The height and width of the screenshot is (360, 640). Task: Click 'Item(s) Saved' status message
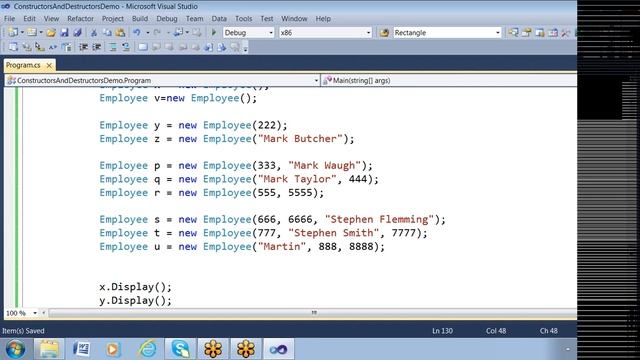point(23,331)
